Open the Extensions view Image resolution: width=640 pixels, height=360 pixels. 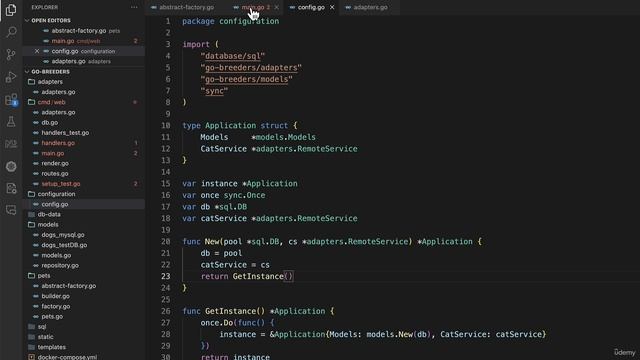pos(11,99)
